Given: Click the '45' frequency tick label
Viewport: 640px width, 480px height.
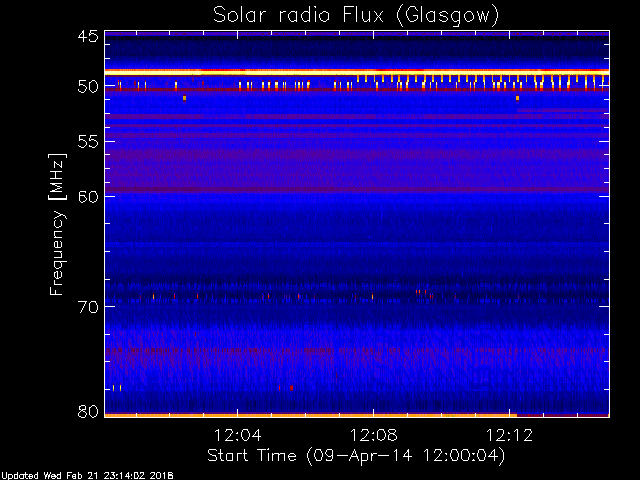Looking at the screenshot, I should click(88, 36).
